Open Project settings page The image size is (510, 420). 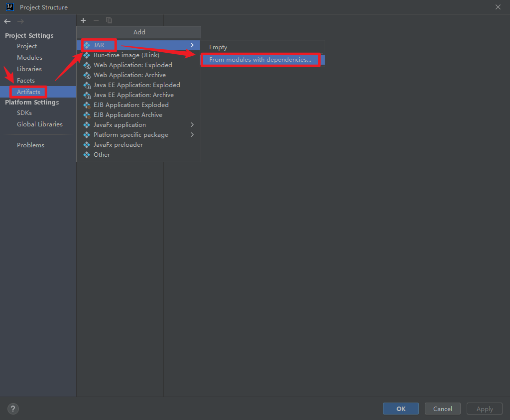(x=38, y=46)
